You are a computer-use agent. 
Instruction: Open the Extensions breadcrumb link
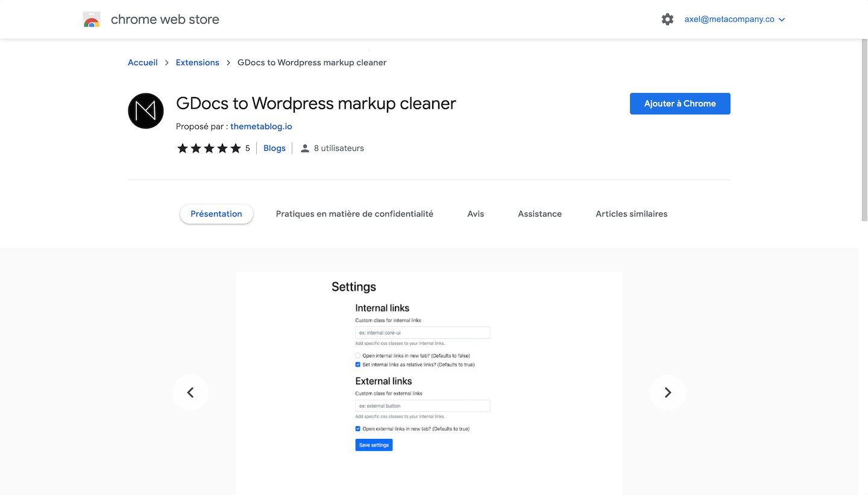(x=198, y=63)
